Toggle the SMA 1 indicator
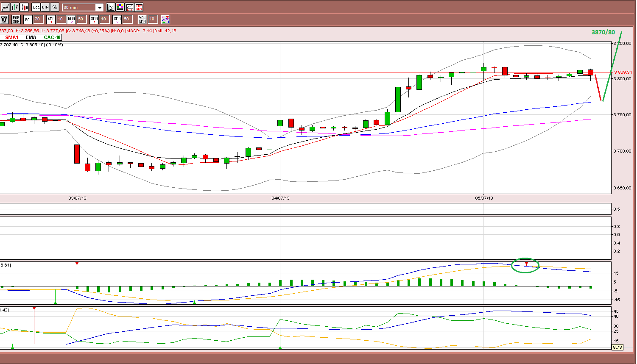The image size is (637, 364). pos(95,19)
